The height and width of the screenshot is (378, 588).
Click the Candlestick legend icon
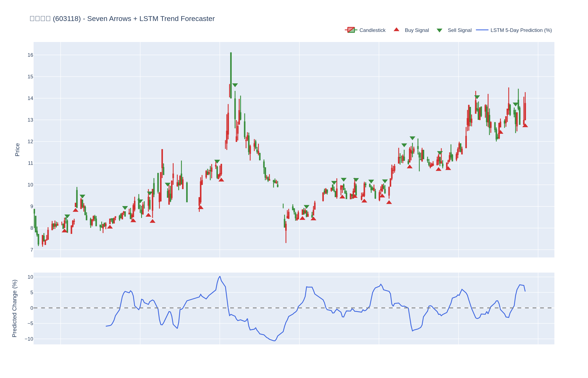click(351, 30)
